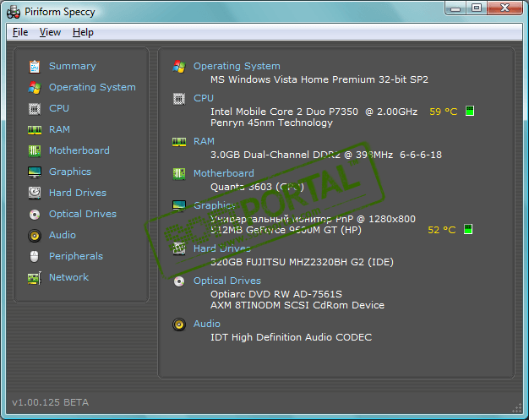Click the Peripherals mouse icon in sidebar

pos(35,256)
